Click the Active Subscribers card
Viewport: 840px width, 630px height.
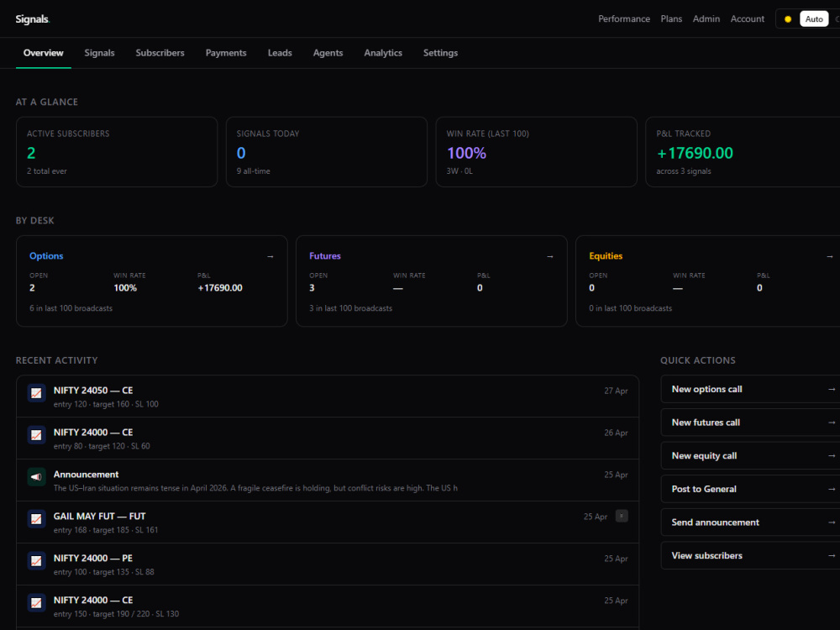[x=117, y=152]
